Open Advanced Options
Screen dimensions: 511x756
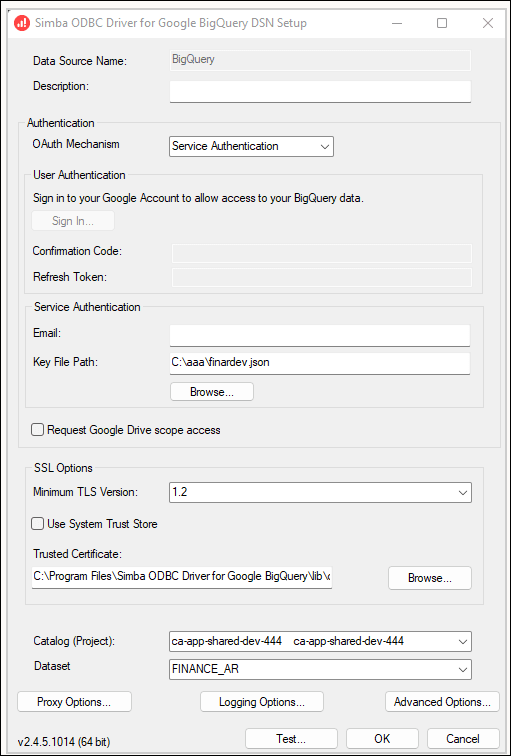point(442,702)
